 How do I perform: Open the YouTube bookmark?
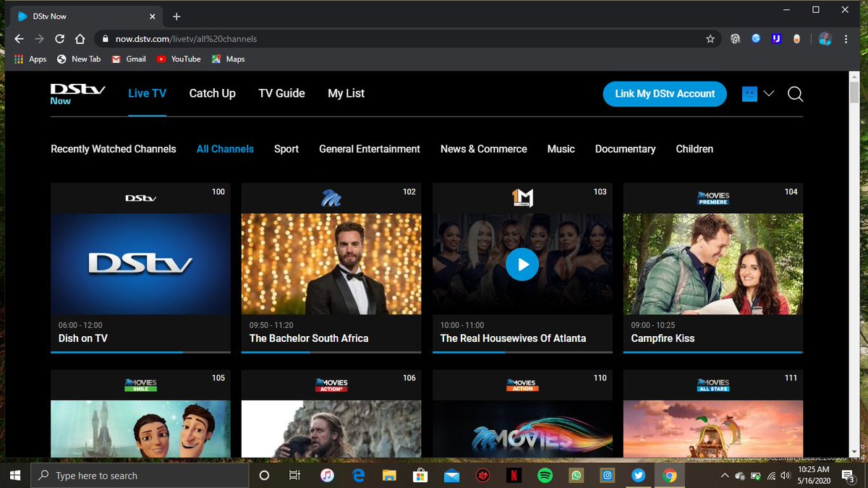(x=179, y=59)
